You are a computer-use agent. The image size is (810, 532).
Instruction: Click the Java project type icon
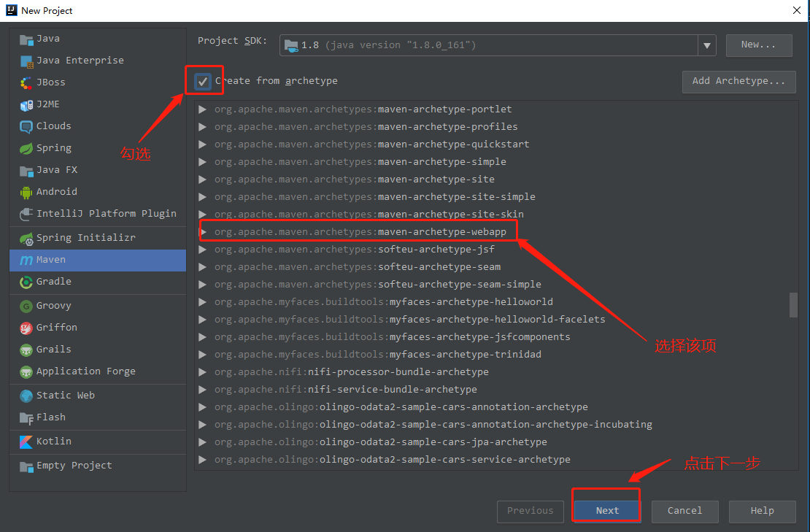[26, 39]
